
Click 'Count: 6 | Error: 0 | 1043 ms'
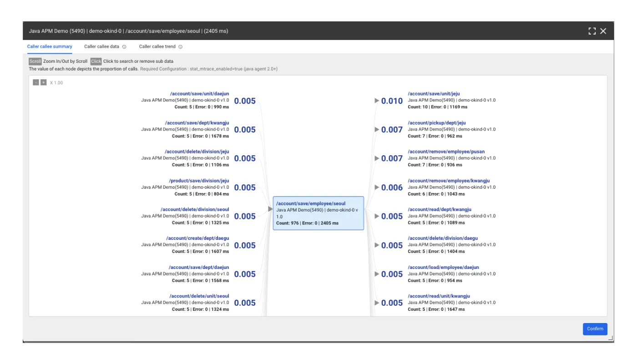[436, 194]
